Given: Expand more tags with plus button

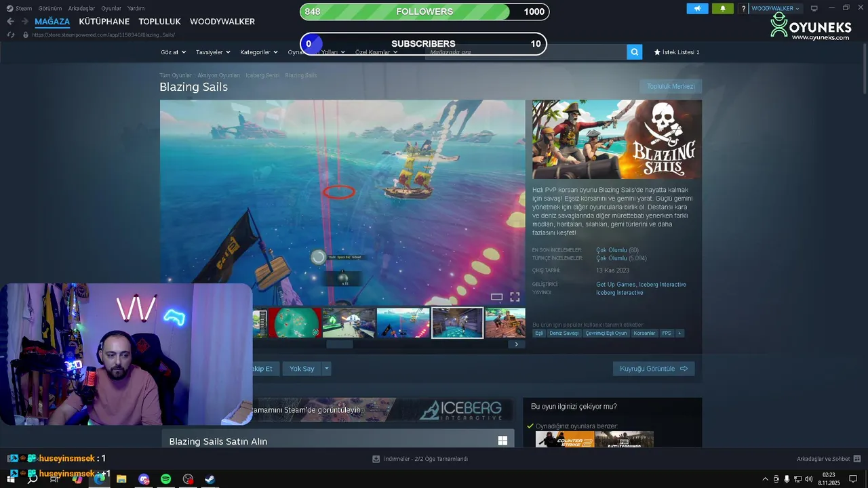Looking at the screenshot, I should (x=679, y=333).
